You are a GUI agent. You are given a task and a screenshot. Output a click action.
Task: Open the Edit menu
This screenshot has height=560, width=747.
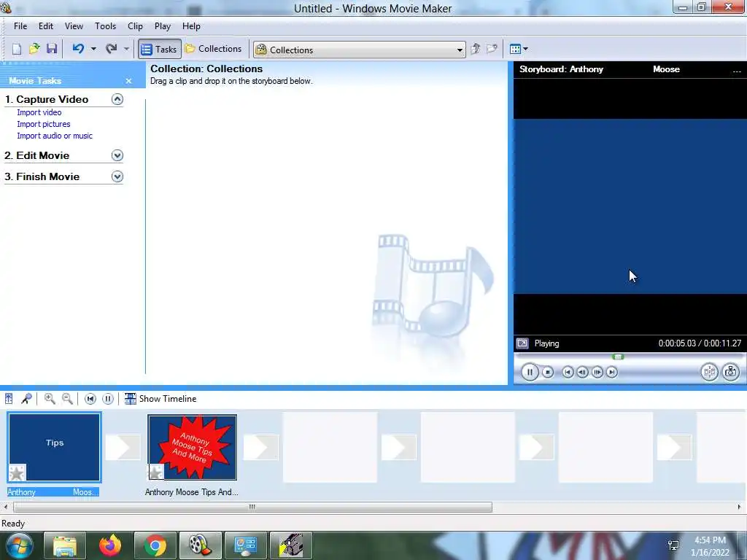(x=46, y=26)
